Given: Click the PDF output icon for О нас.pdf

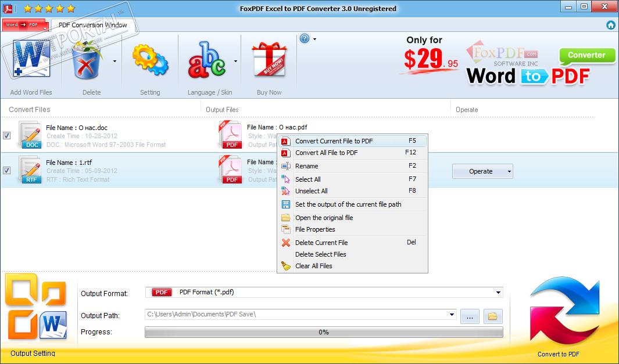Looking at the screenshot, I should (x=230, y=135).
